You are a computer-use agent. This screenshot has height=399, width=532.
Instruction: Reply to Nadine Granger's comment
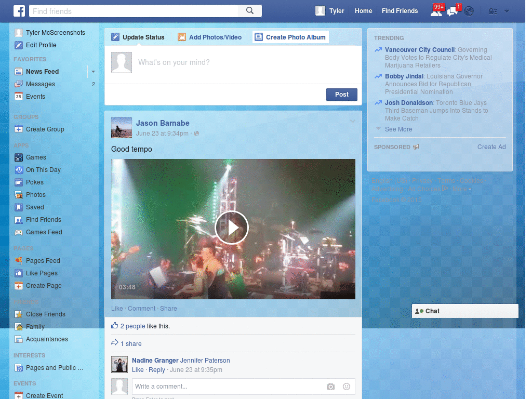coord(157,370)
